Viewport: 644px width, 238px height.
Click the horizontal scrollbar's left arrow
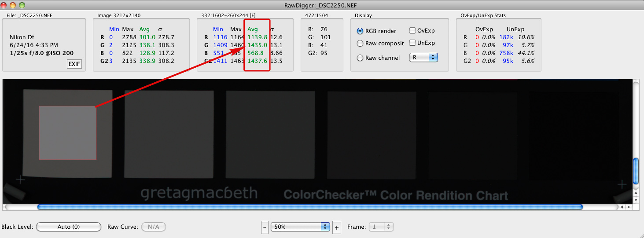tap(621, 207)
